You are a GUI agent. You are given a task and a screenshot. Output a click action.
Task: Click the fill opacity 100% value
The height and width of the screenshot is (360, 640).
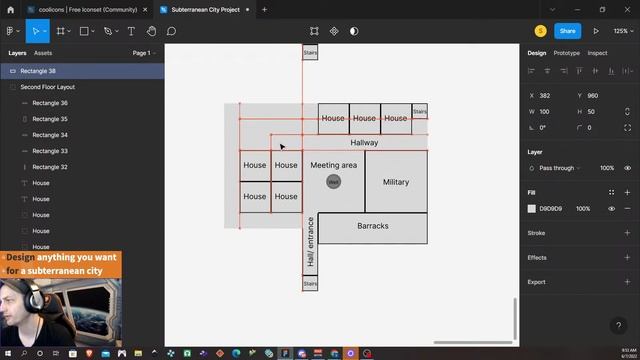[583, 209]
